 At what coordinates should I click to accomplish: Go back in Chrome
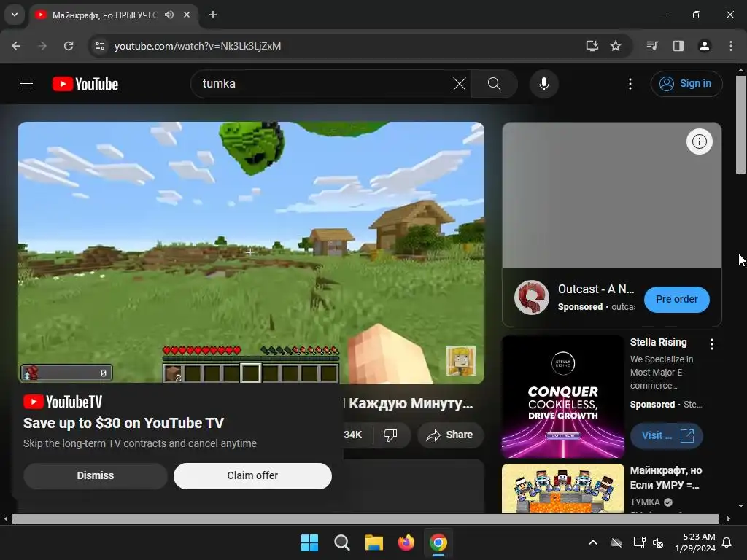(x=16, y=46)
